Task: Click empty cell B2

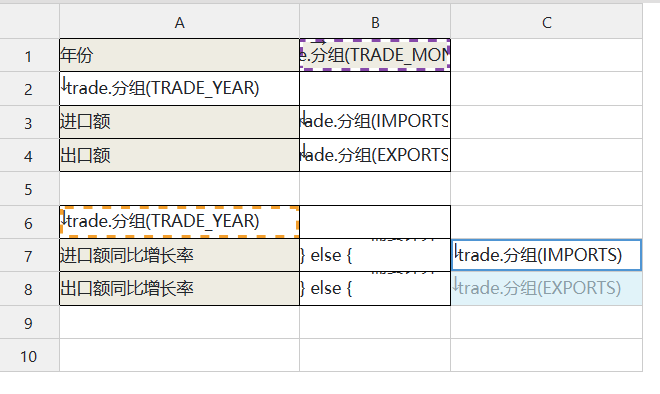Action: [375, 88]
